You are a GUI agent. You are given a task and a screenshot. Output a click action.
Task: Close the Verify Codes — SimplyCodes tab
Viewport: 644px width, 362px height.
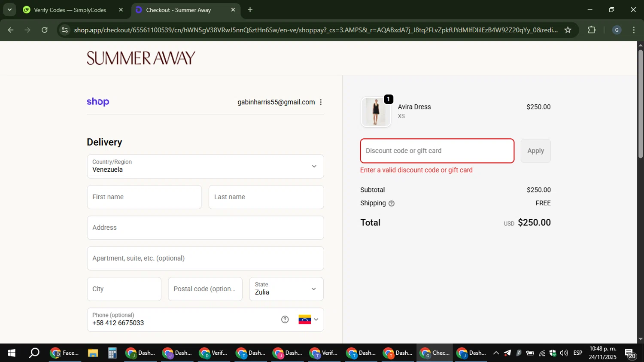pos(121,10)
